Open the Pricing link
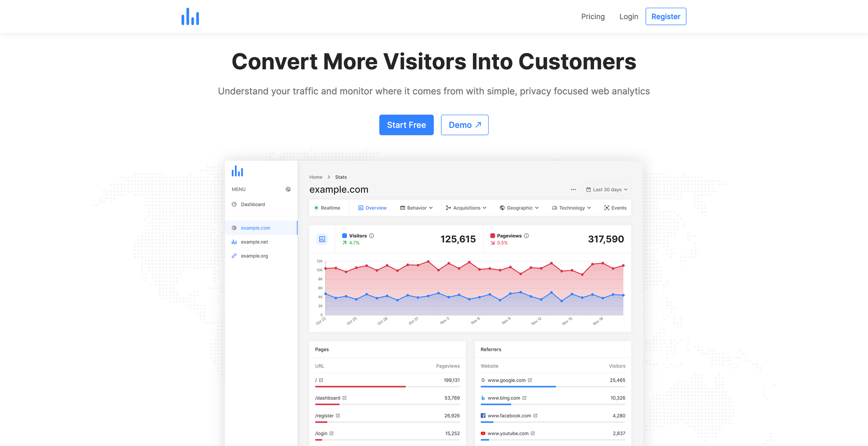Image resolution: width=868 pixels, height=446 pixels. 593,17
